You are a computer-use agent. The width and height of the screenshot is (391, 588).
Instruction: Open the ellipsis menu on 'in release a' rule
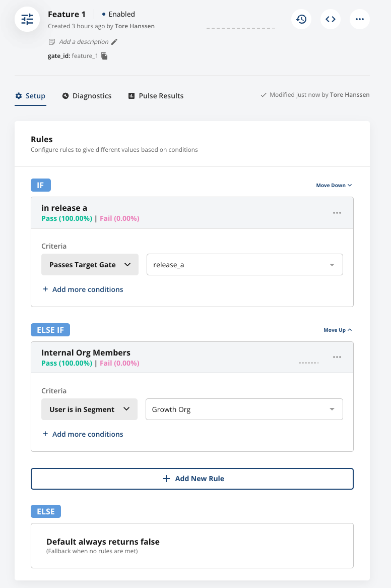(337, 212)
